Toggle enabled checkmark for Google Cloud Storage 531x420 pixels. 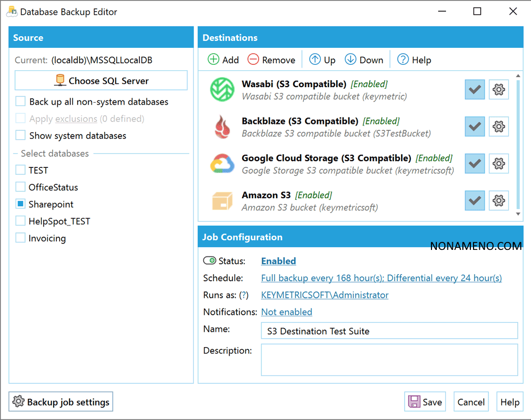click(x=475, y=164)
